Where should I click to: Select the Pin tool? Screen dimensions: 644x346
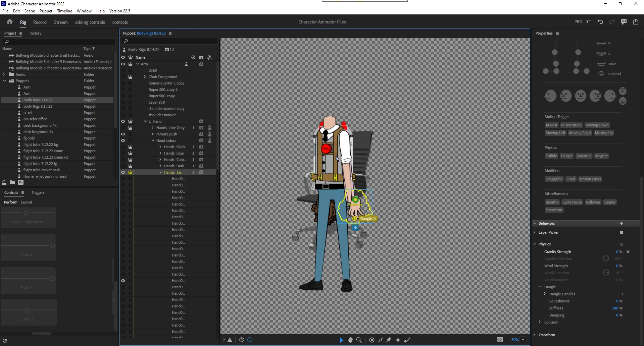click(389, 340)
